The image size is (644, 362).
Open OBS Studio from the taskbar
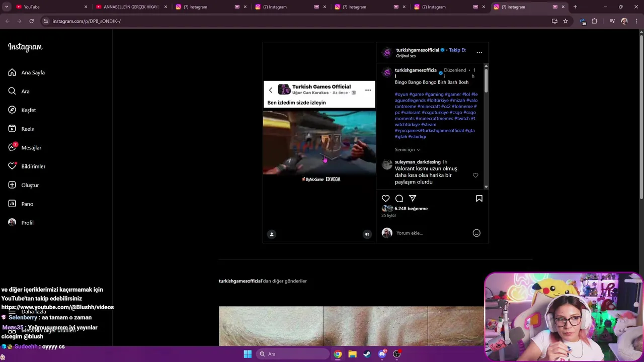(396, 354)
